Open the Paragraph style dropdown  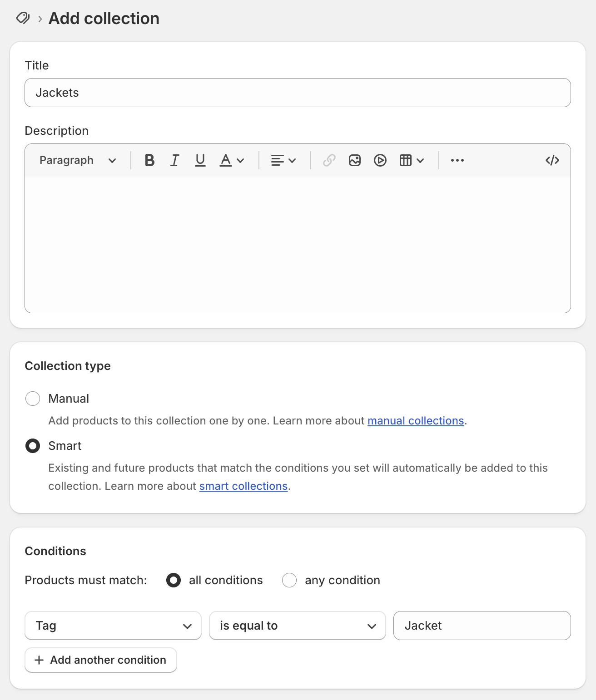pyautogui.click(x=78, y=160)
